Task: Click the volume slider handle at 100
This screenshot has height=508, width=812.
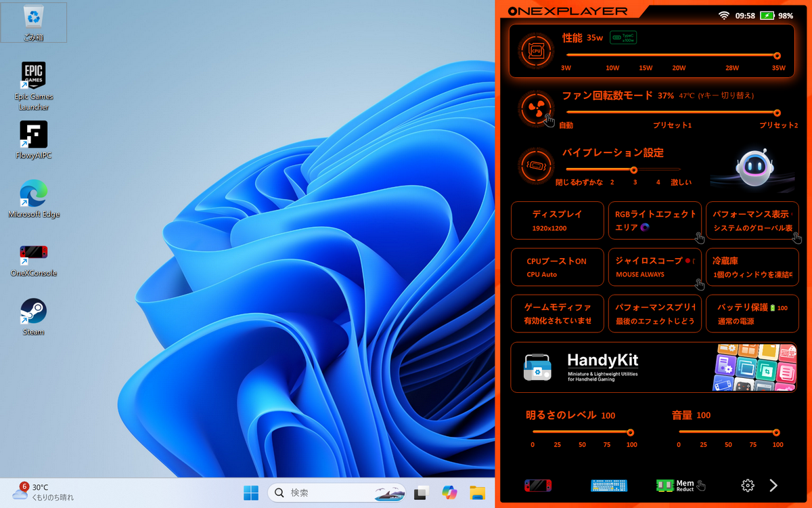Action: click(x=776, y=432)
